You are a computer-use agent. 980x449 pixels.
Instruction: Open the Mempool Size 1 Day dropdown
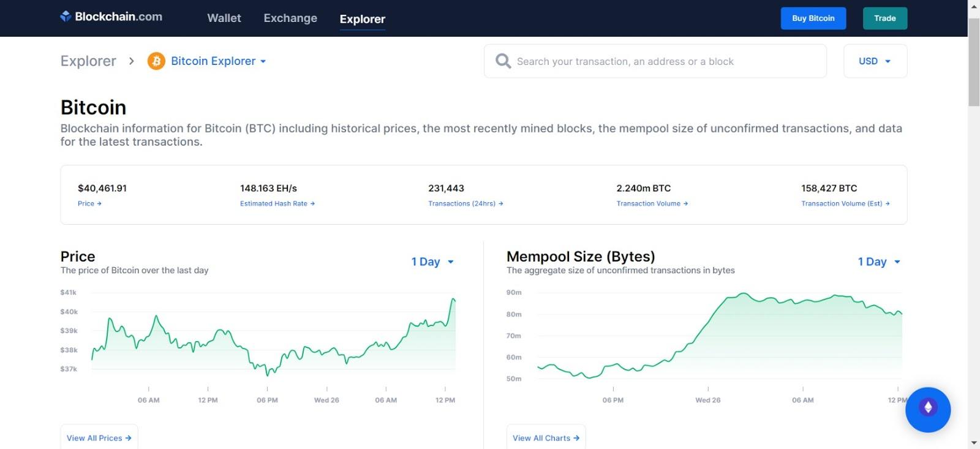pos(879,262)
